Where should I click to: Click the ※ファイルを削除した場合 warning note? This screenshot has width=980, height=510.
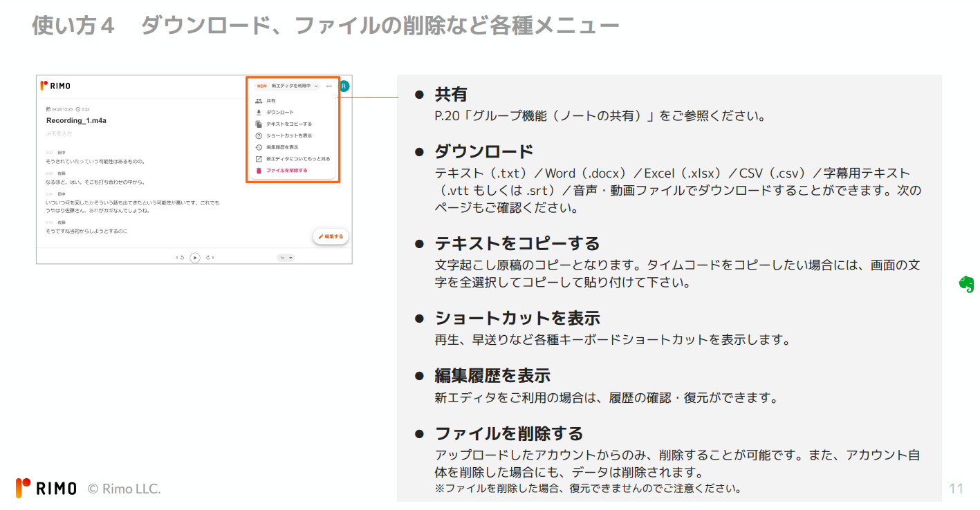pos(588,489)
